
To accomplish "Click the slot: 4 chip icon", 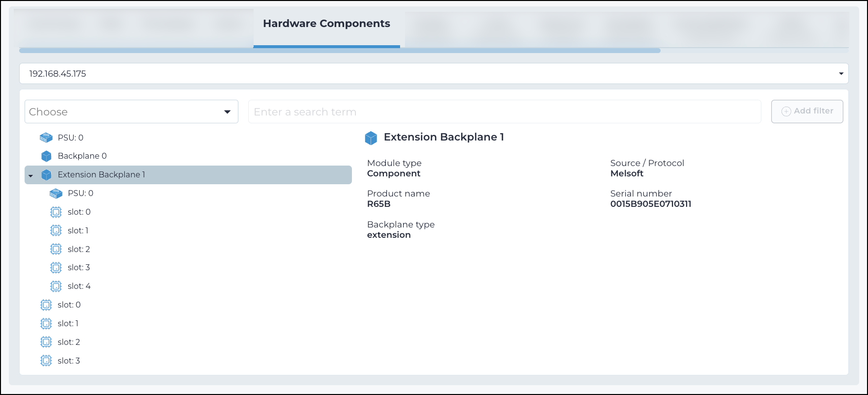I will [56, 286].
